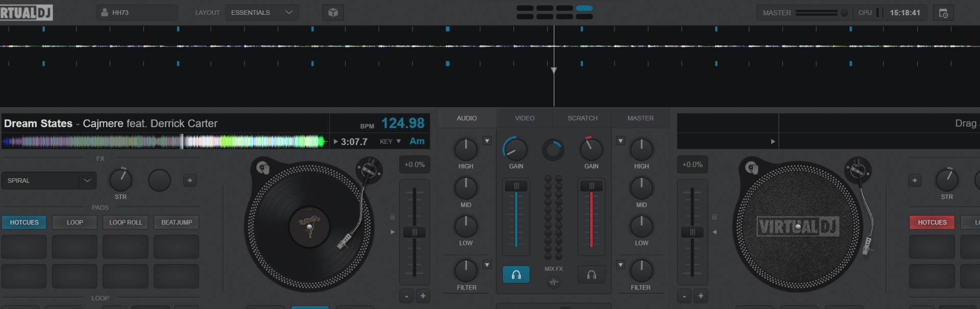Image resolution: width=980 pixels, height=309 pixels.
Task: Turn the left channel MID EQ knob
Action: click(x=465, y=188)
